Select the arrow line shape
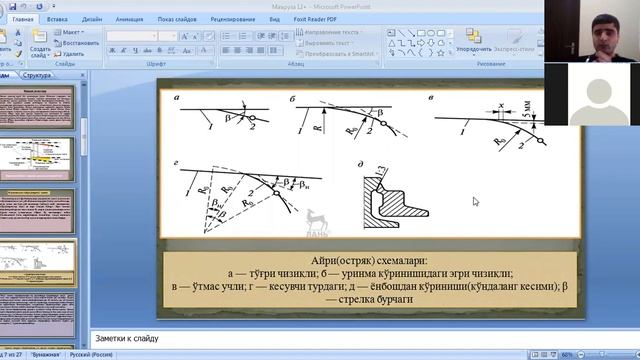Screen dimensions: 640x360 coord(411,33)
